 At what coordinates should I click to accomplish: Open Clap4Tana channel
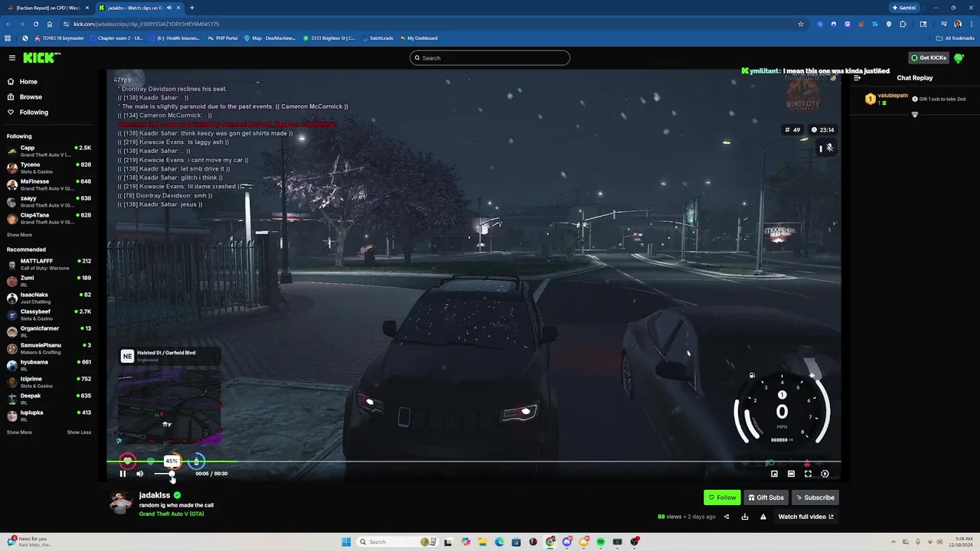point(49,218)
